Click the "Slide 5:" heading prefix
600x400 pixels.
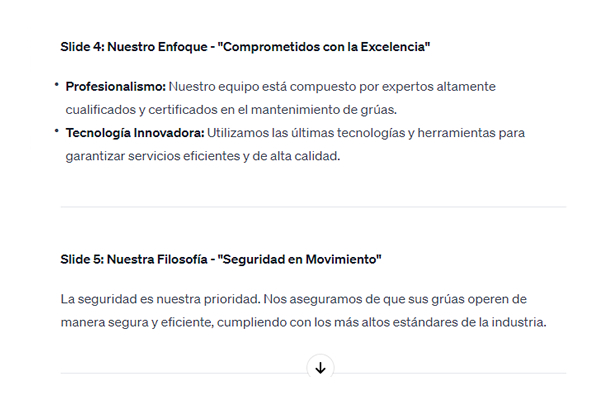tap(82, 260)
